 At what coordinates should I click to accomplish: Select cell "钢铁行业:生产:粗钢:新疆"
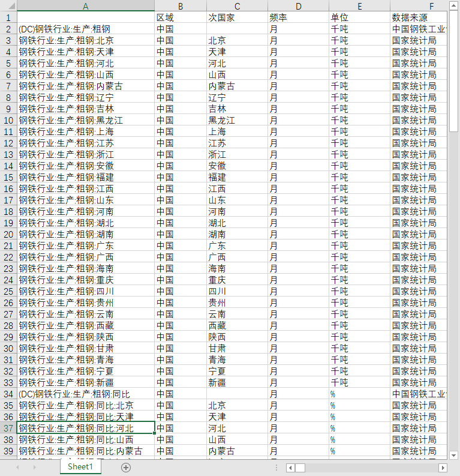pyautogui.click(x=86, y=382)
